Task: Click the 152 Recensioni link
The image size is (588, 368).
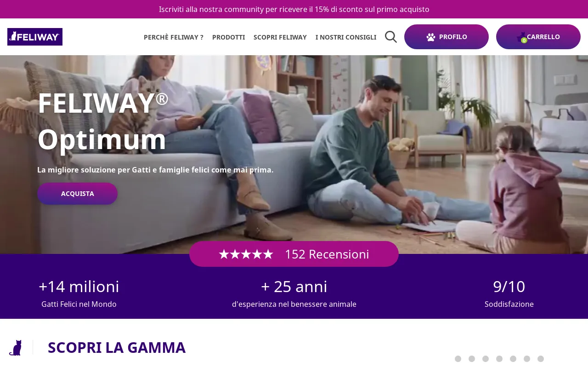Action: coord(327,254)
